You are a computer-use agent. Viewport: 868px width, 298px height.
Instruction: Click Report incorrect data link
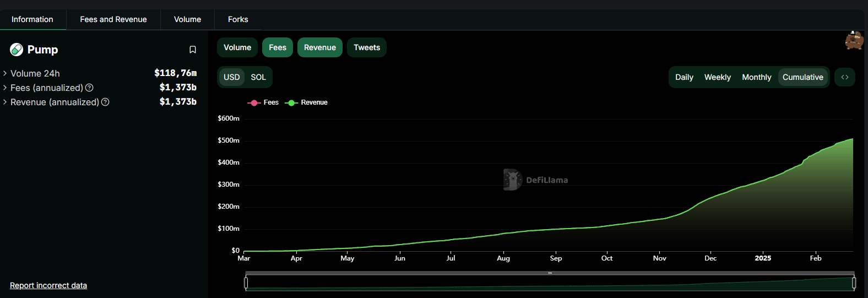pyautogui.click(x=48, y=285)
